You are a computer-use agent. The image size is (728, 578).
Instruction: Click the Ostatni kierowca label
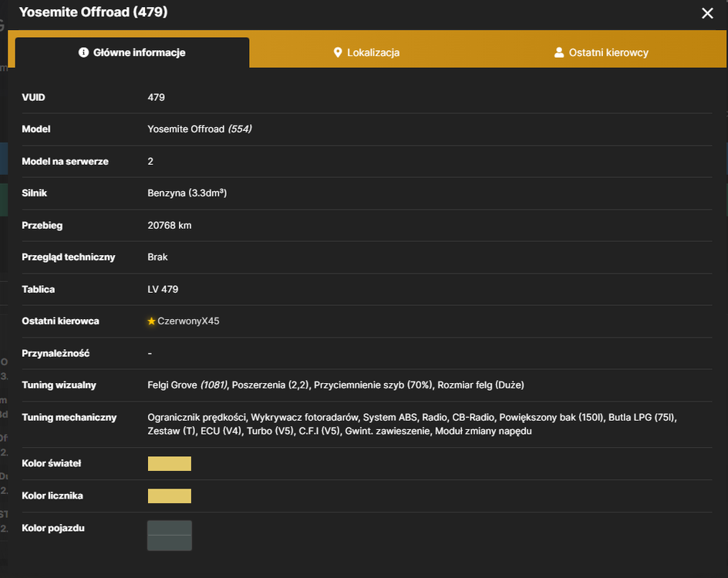pos(60,321)
